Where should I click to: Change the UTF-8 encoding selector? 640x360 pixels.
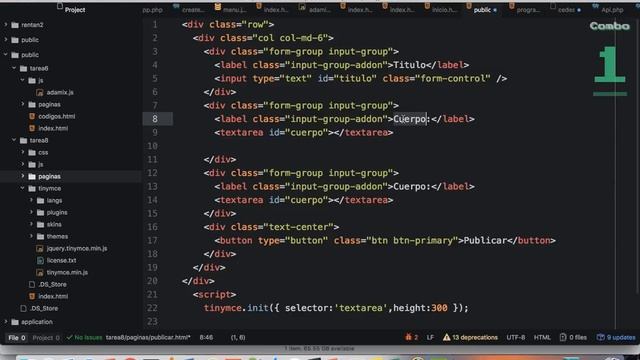(x=516, y=337)
